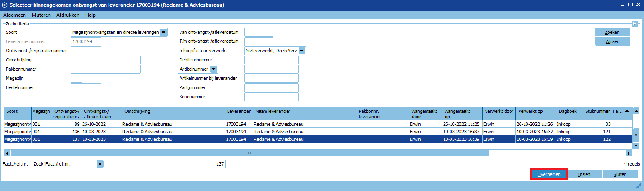Click the horizontal scrollbar thumb under the table

[249, 153]
